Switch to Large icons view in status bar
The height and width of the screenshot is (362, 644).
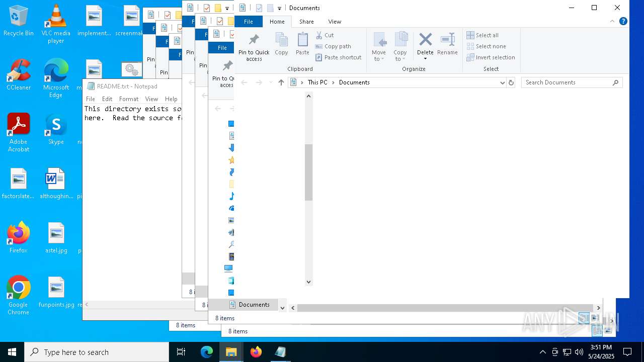coord(595,318)
